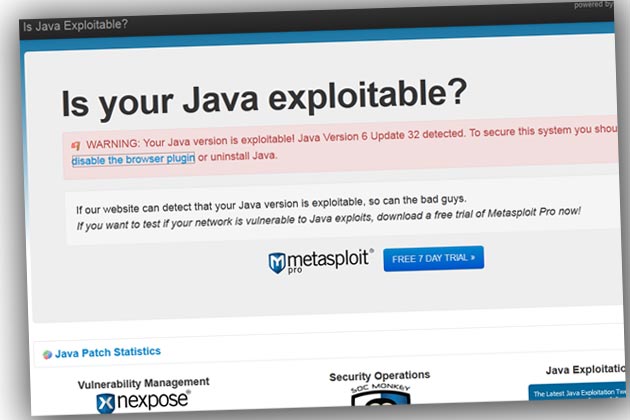The width and height of the screenshot is (630, 420).
Task: Follow the 'disable the browser plugin' link
Action: pyautogui.click(x=133, y=160)
